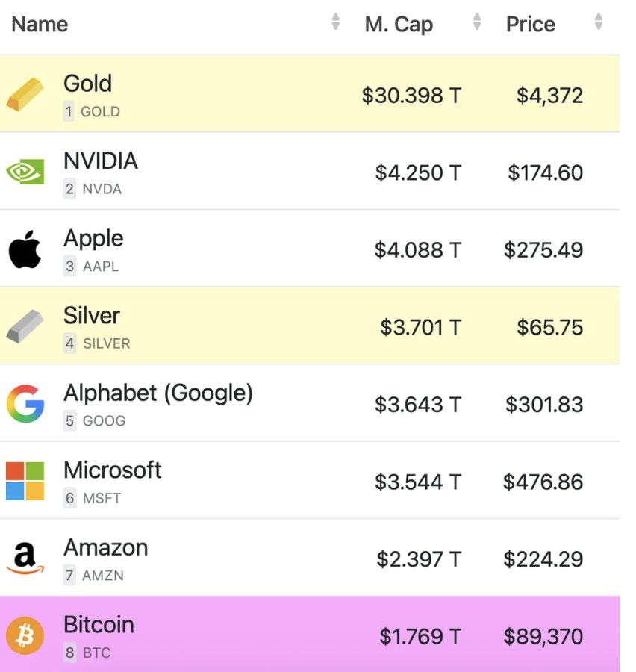Sort by M. Cap arrows

click(x=477, y=22)
